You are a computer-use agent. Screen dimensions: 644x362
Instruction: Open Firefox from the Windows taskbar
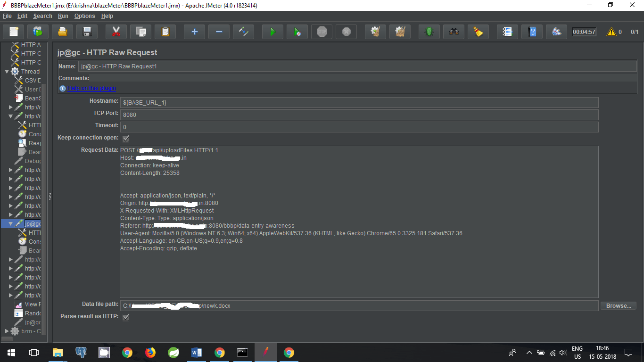[x=150, y=352]
